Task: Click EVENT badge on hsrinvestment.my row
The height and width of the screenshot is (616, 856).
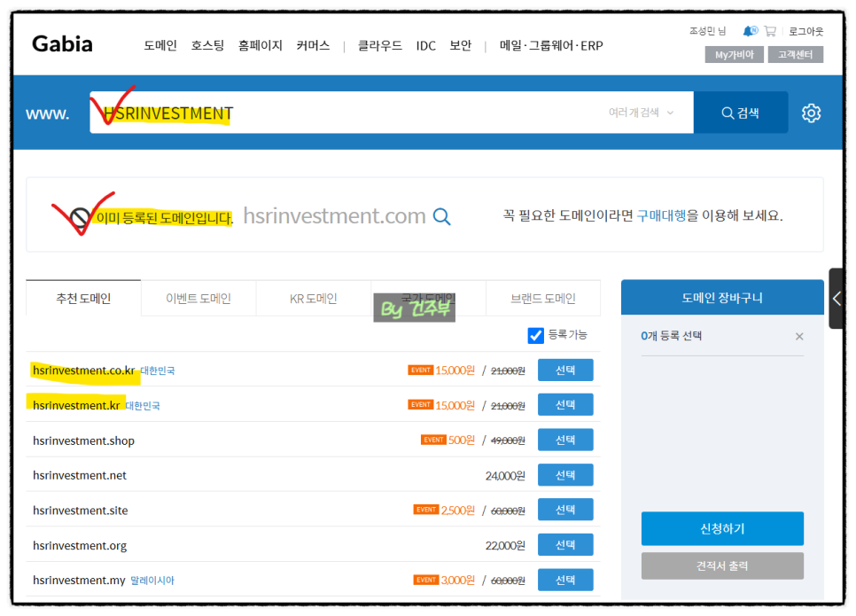Action: tap(426, 580)
